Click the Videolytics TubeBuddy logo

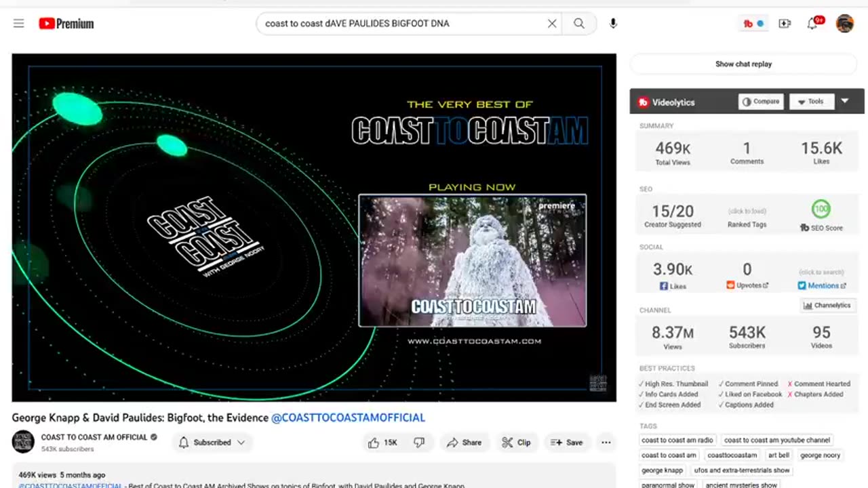[644, 102]
